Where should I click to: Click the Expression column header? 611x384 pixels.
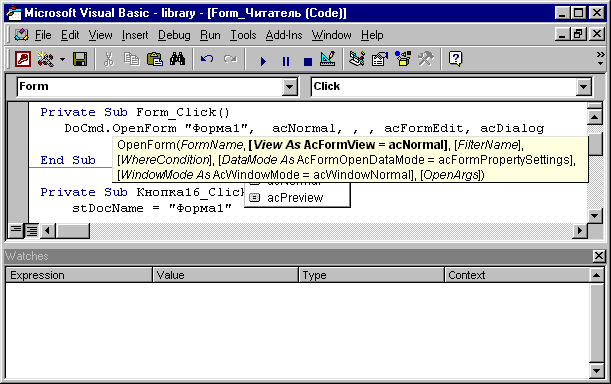(79, 275)
